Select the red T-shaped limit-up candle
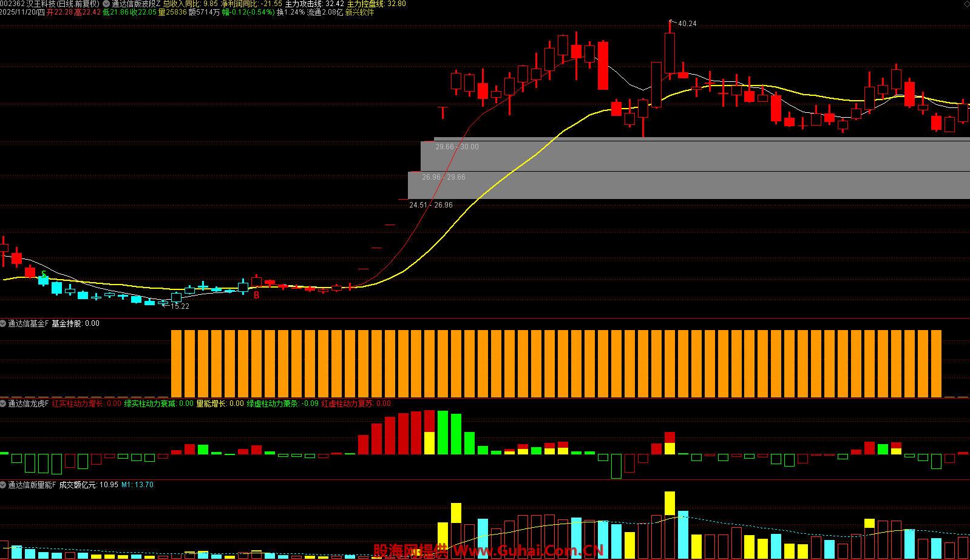Image resolution: width=970 pixels, height=560 pixels. click(x=443, y=112)
